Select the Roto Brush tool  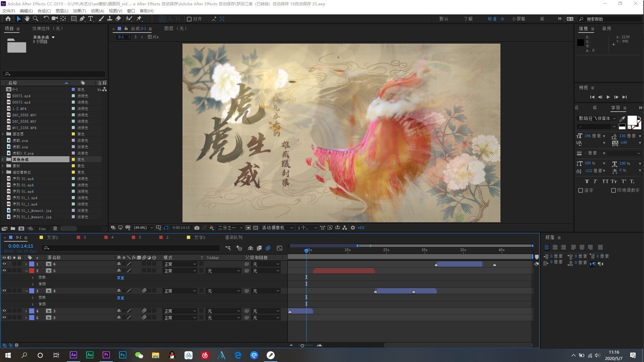point(129,19)
